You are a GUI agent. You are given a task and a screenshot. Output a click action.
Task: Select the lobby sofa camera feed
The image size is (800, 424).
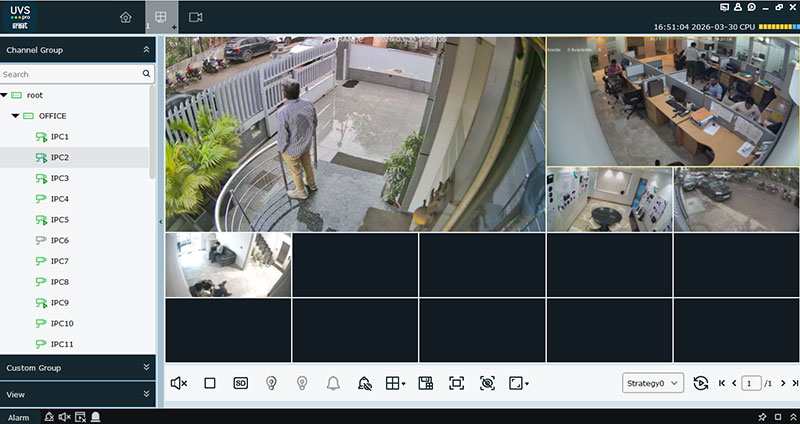tap(229, 265)
